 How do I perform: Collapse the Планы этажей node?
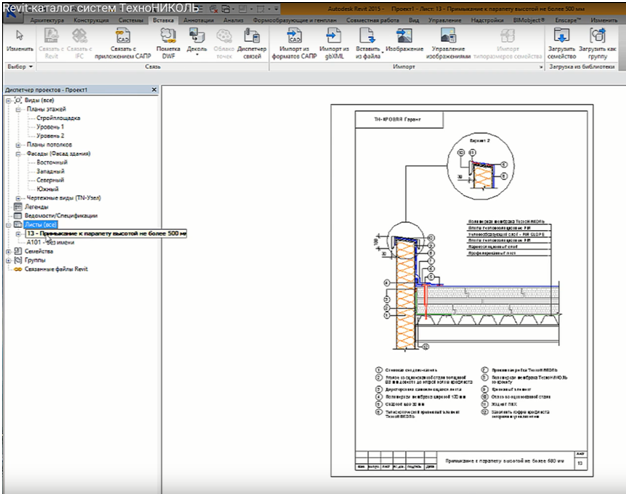18,109
